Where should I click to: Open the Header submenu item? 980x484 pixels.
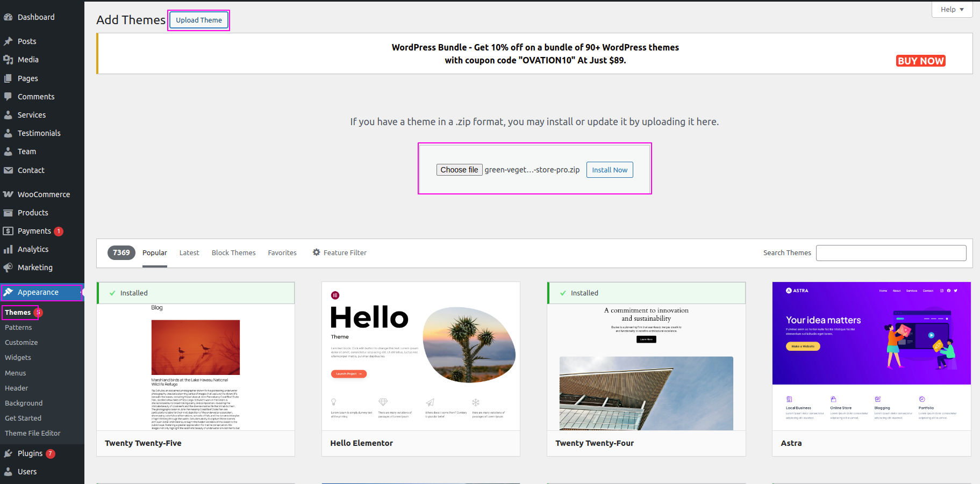tap(17, 388)
